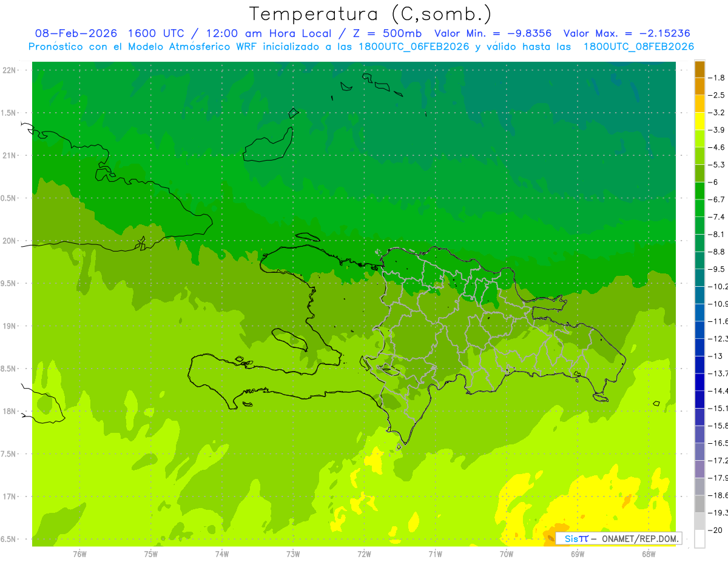
Task: Select the date text "08-Feb-2026"
Action: [76, 33]
